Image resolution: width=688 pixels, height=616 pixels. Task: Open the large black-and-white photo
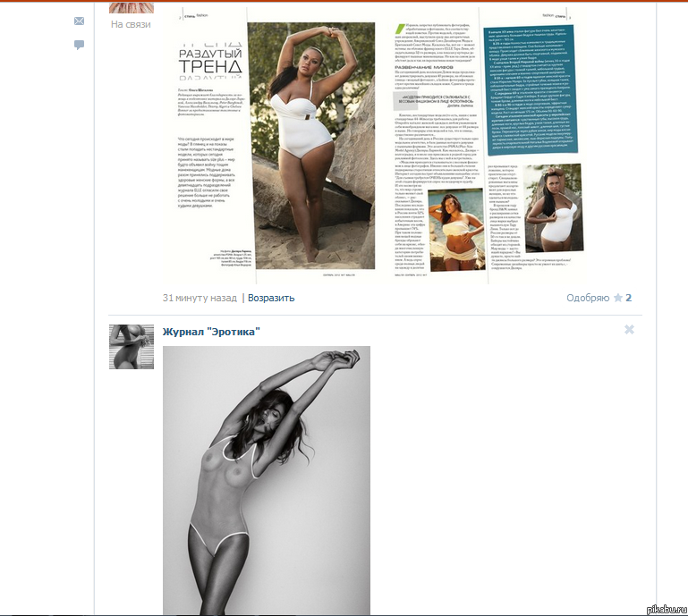[267, 479]
